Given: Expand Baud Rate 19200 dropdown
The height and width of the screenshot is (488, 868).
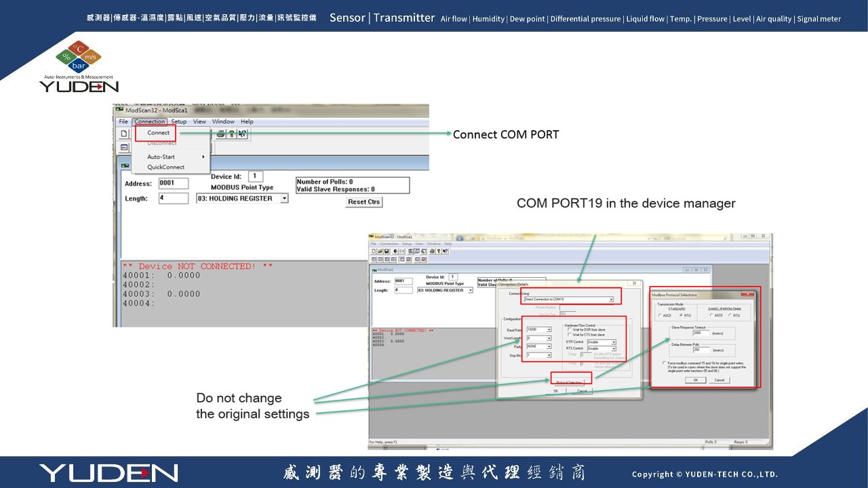Looking at the screenshot, I should click(549, 329).
